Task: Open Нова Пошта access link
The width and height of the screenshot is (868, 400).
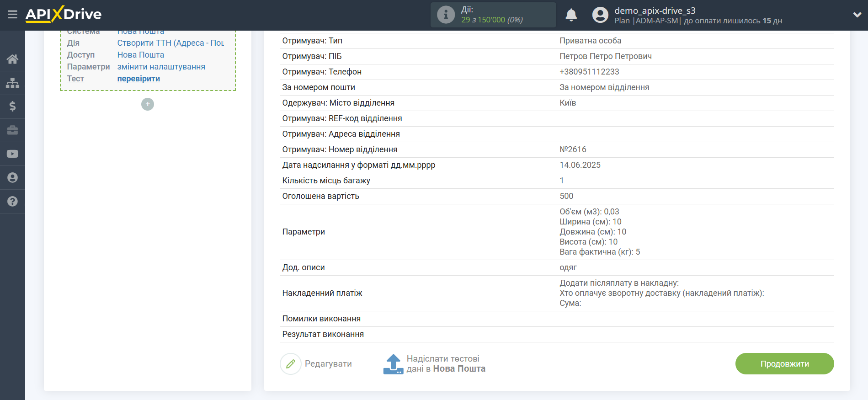Action: point(140,55)
